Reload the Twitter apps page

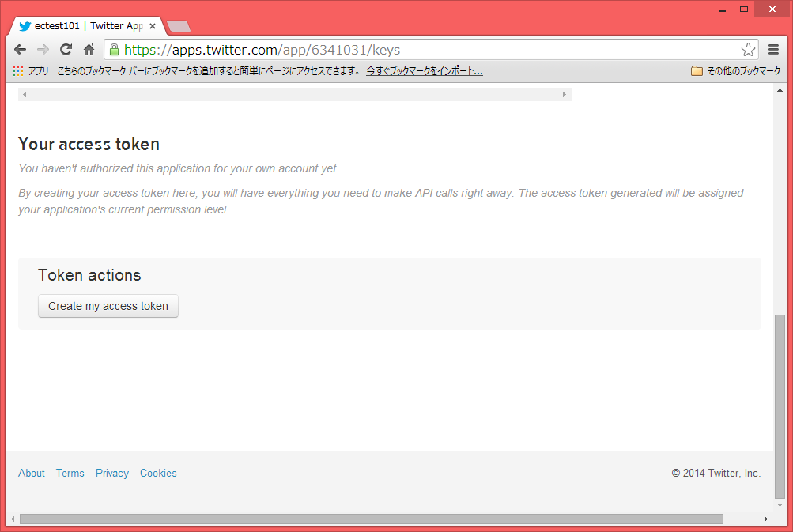[x=66, y=50]
